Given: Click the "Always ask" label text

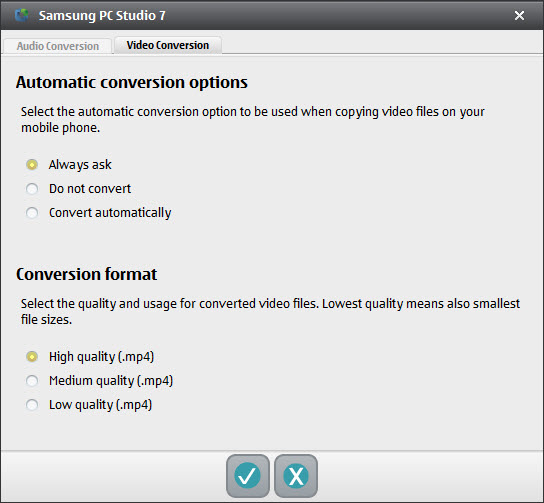Looking at the screenshot, I should coord(80,165).
